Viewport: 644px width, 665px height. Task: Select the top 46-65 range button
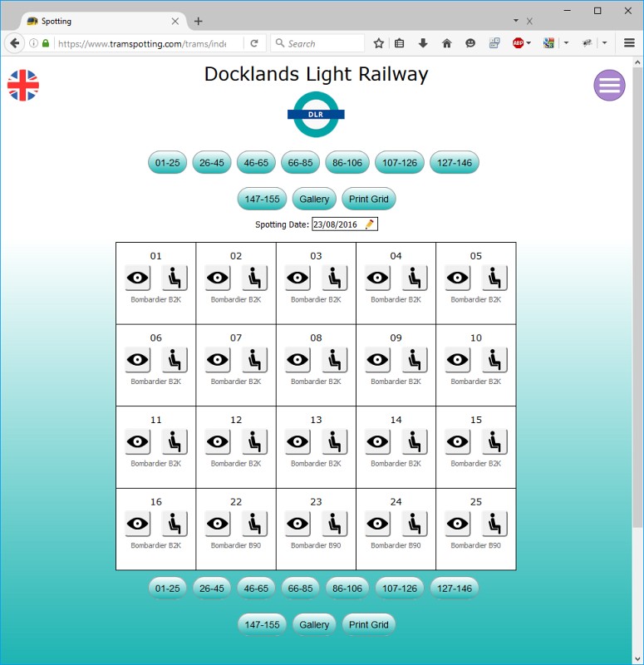pos(256,162)
